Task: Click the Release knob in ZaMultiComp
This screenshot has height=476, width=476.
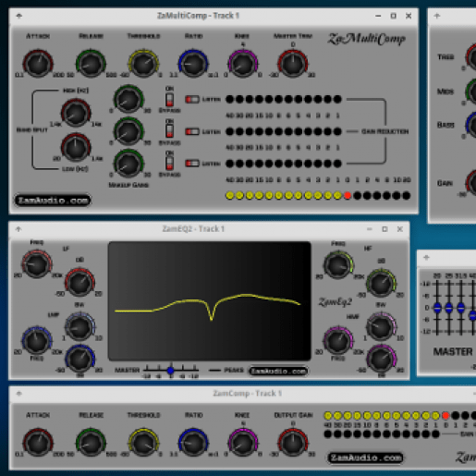Action: (x=91, y=64)
